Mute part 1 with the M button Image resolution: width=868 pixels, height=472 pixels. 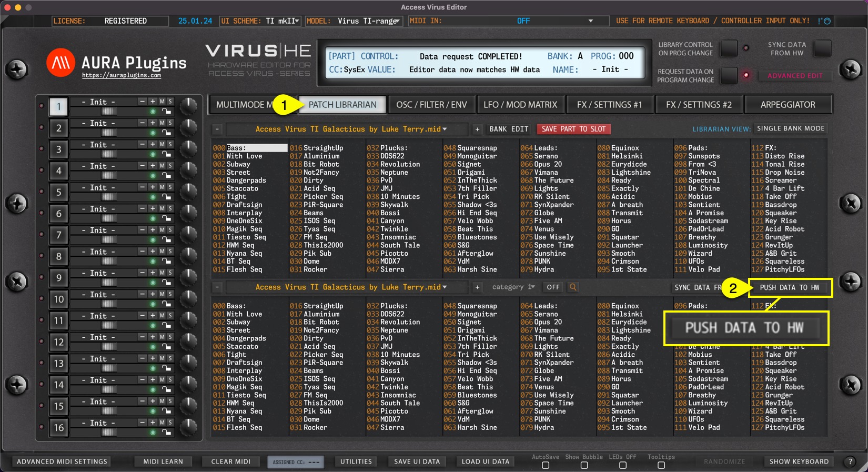162,102
